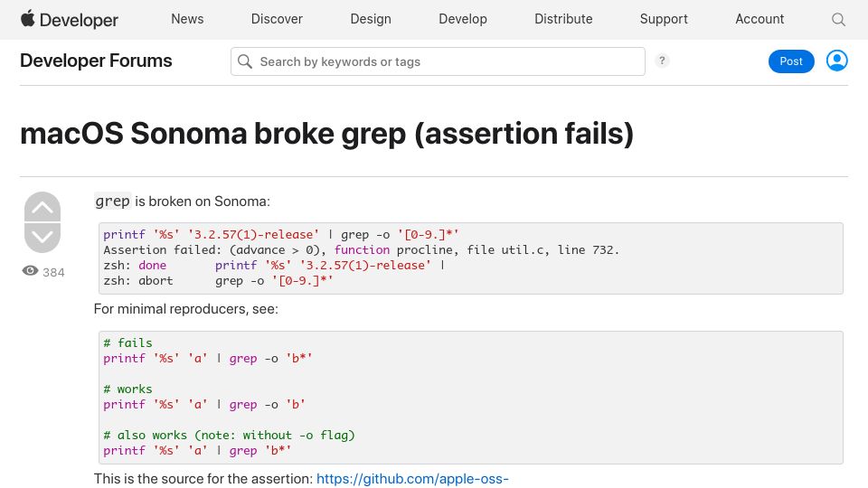868x488 pixels.
Task: Click the '# fails' comment line
Action: [x=127, y=343]
